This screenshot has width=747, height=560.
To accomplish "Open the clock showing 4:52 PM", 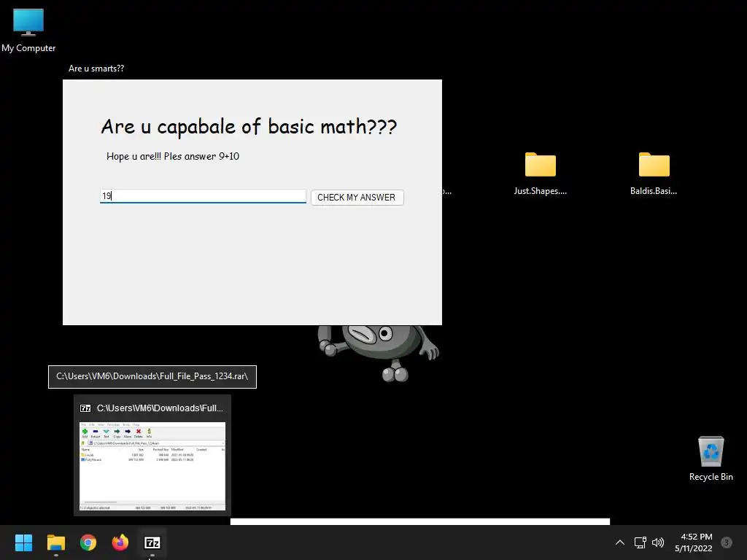I will click(694, 542).
